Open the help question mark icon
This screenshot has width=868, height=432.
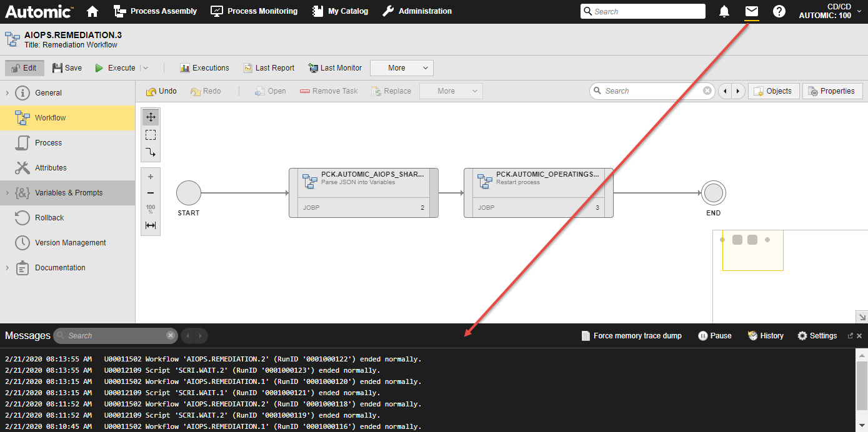[779, 11]
